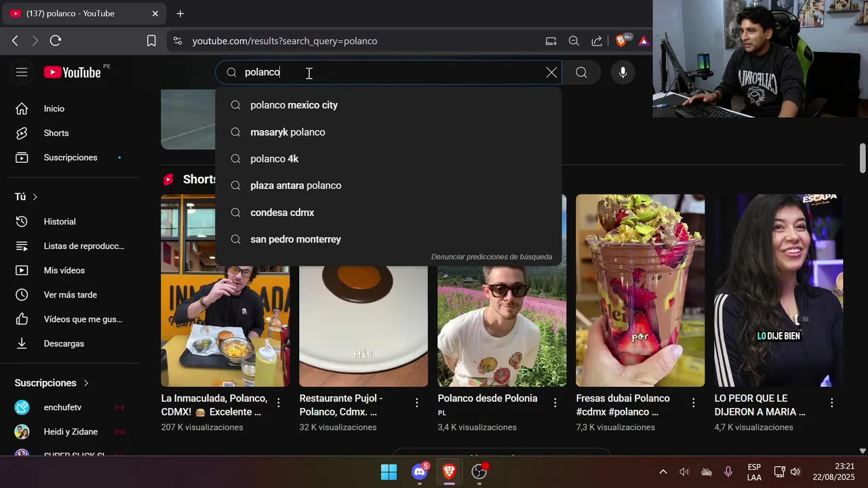Start voice search with the microphone
Viewport: 868px width, 488px height.
623,73
